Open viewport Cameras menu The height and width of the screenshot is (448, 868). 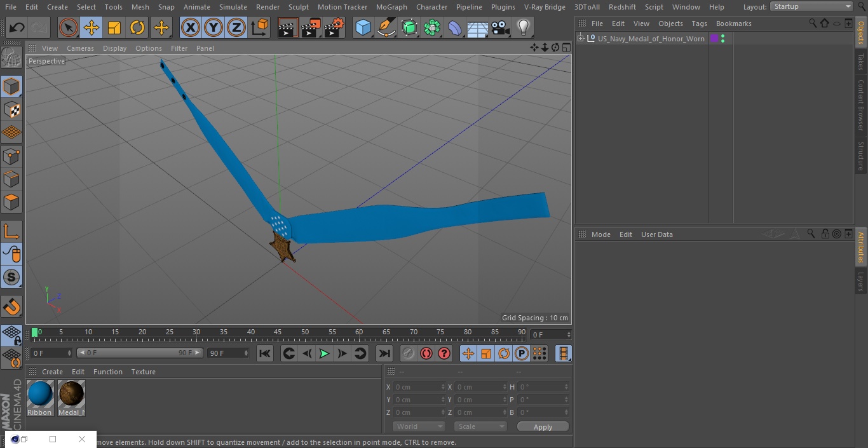coord(80,48)
